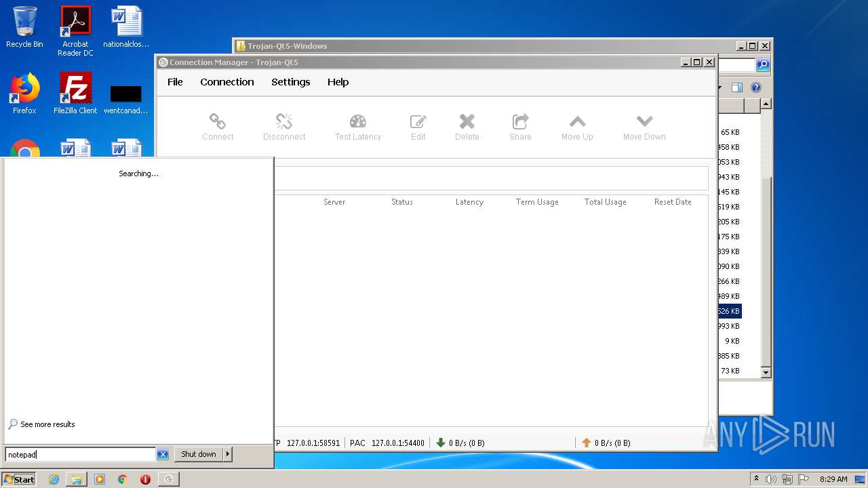Viewport: 868px width, 488px height.
Task: Click the Disconnect broken-link icon
Action: tap(284, 121)
